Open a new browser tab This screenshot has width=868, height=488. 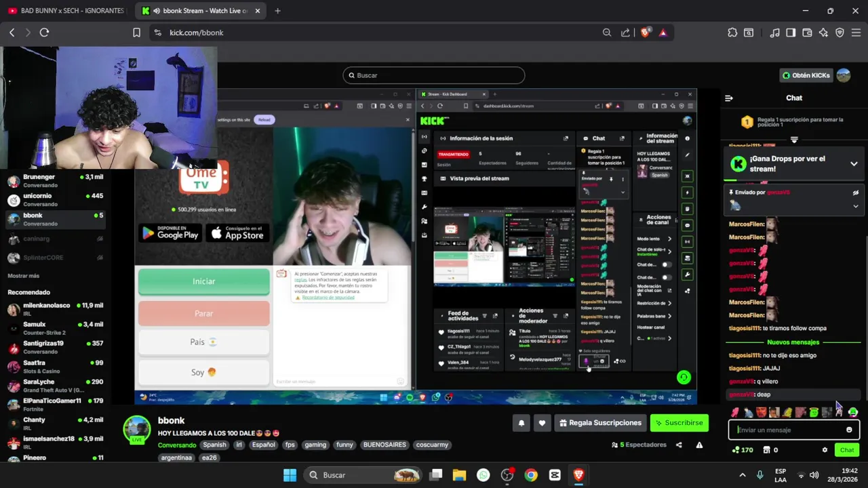[277, 11]
